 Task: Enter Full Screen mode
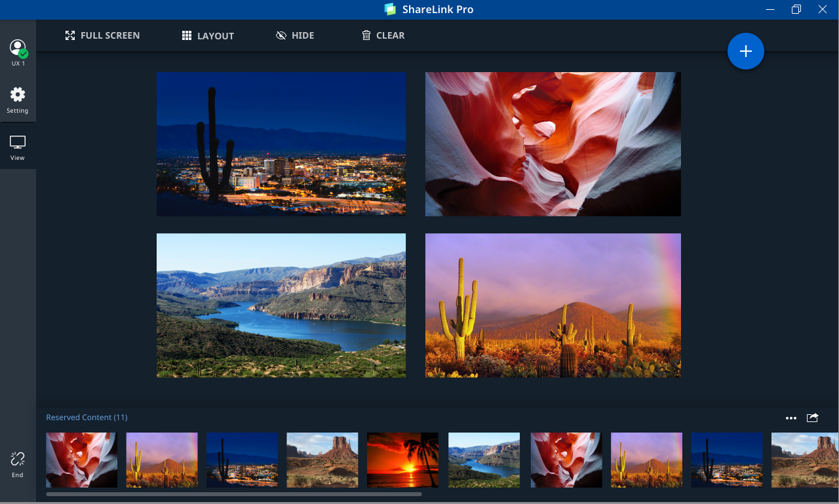click(x=102, y=35)
